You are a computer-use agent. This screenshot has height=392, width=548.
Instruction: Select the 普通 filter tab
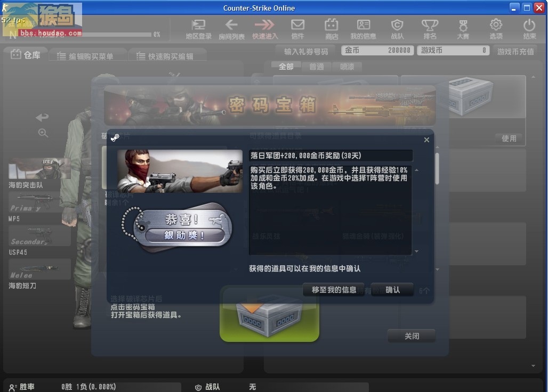[x=316, y=67]
